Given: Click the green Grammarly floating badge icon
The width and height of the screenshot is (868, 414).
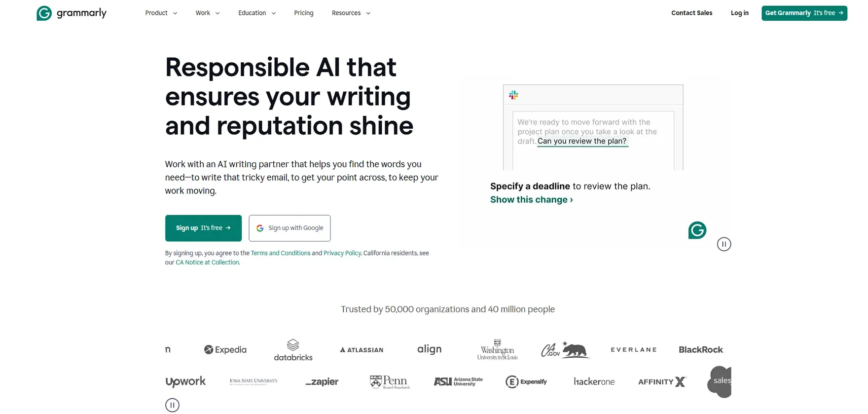Looking at the screenshot, I should [x=697, y=230].
